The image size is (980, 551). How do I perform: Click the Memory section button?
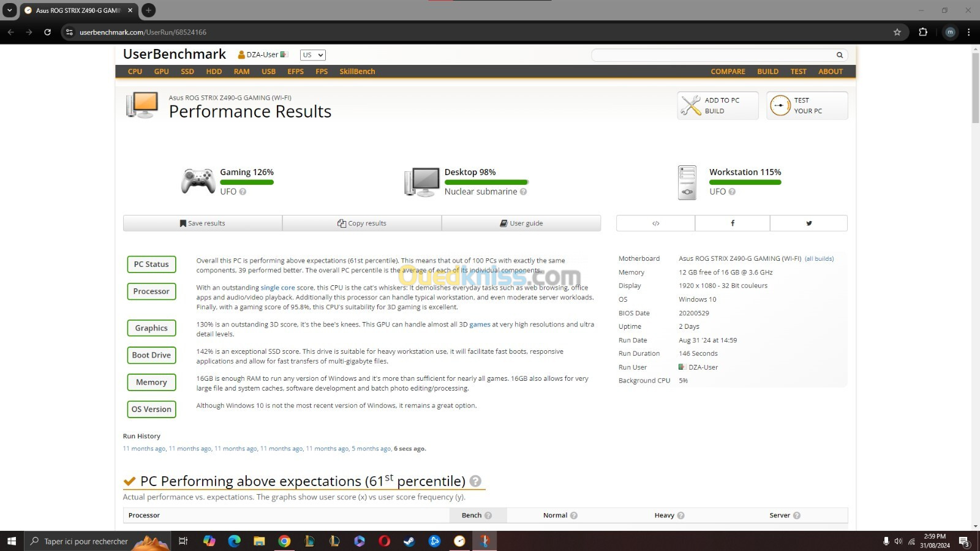[151, 382]
